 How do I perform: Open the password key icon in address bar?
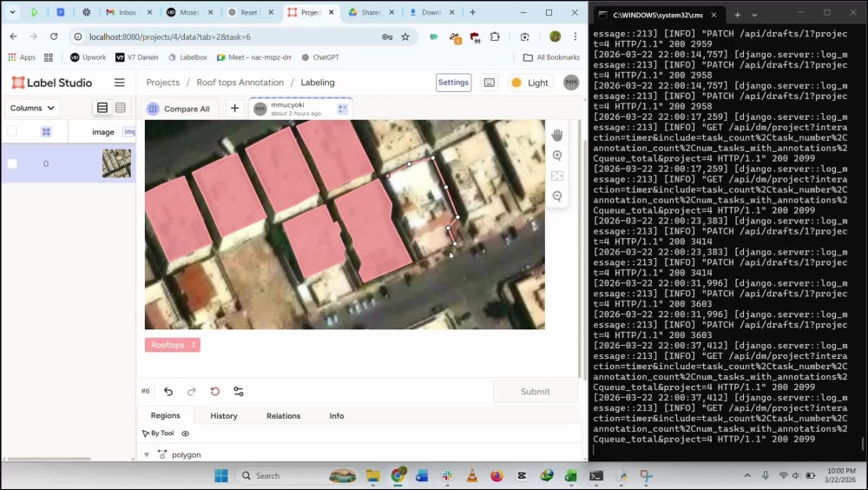(x=387, y=36)
